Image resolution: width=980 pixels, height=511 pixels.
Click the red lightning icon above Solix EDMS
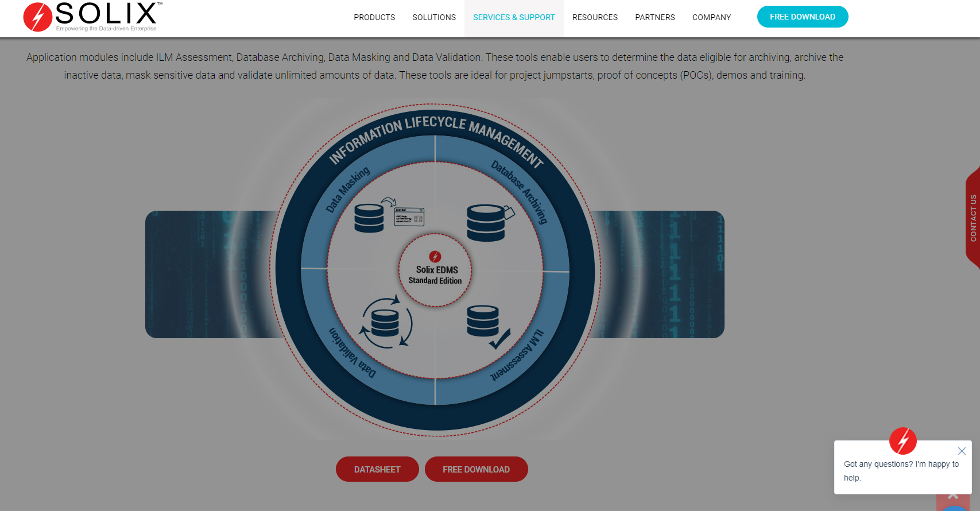(x=435, y=256)
